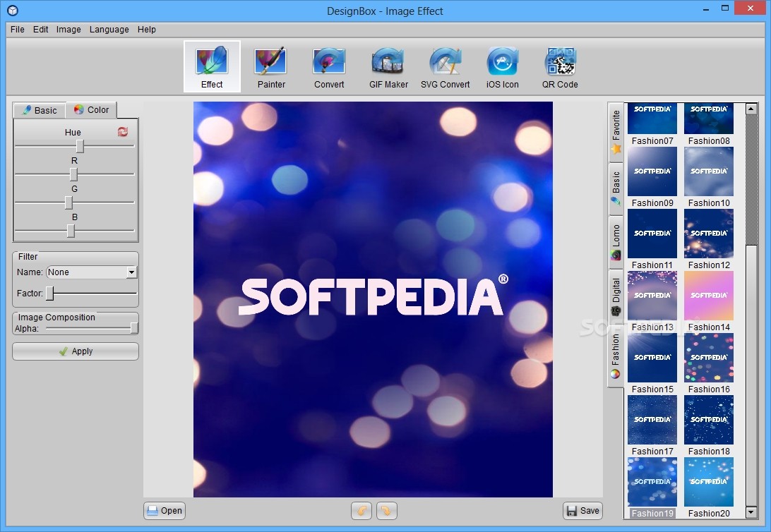The width and height of the screenshot is (771, 532).
Task: Select the Fashion20 effect thumbnail
Action: [709, 482]
